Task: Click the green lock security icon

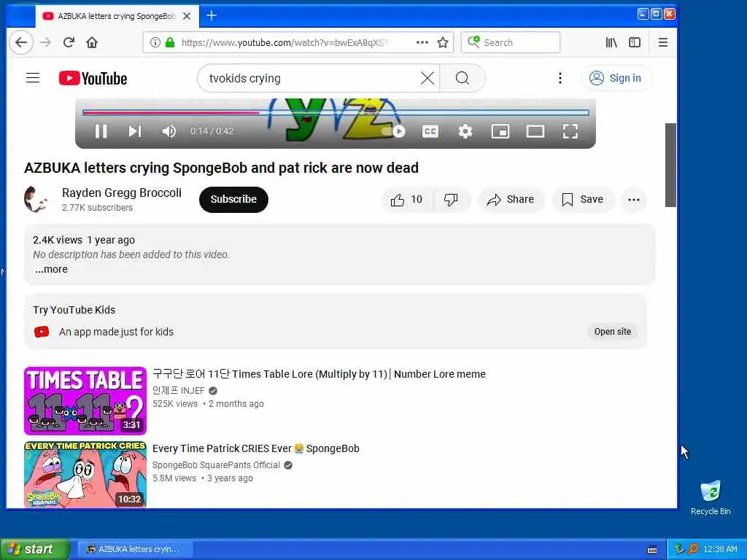Action: coord(170,42)
